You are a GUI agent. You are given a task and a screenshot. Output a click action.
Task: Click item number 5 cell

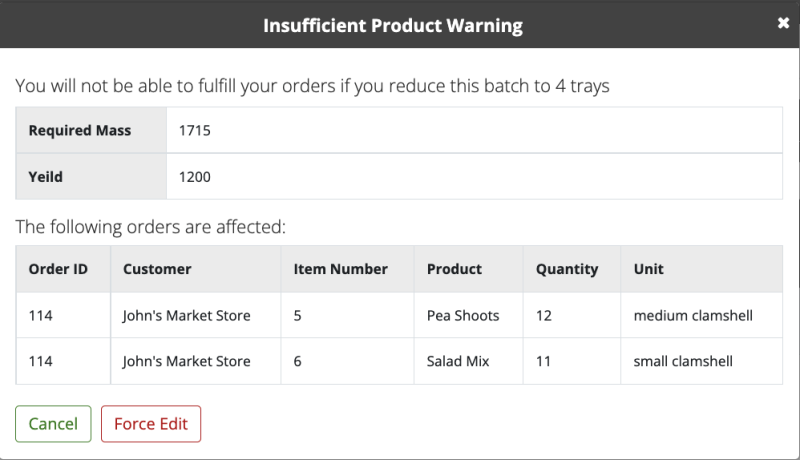298,316
